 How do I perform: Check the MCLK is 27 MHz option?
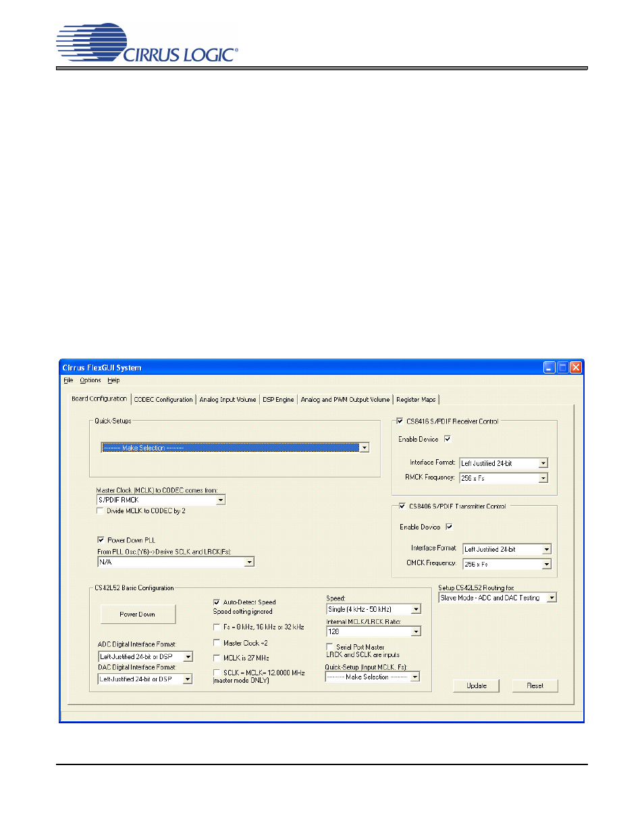(217, 658)
